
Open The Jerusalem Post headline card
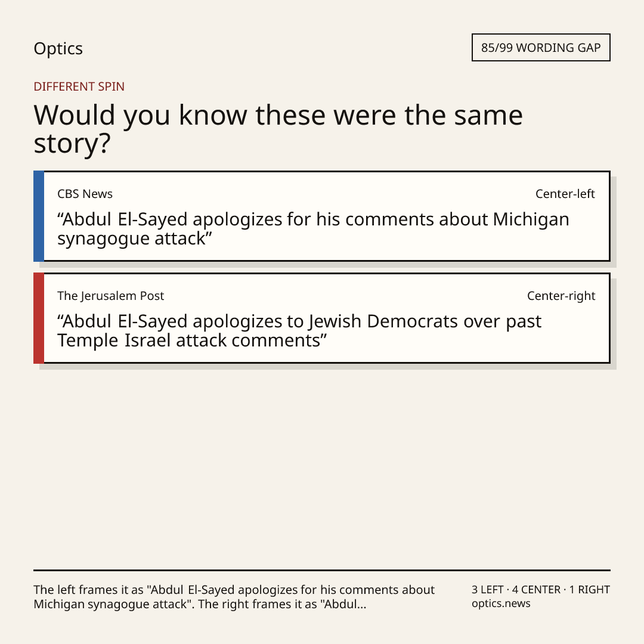click(322, 318)
